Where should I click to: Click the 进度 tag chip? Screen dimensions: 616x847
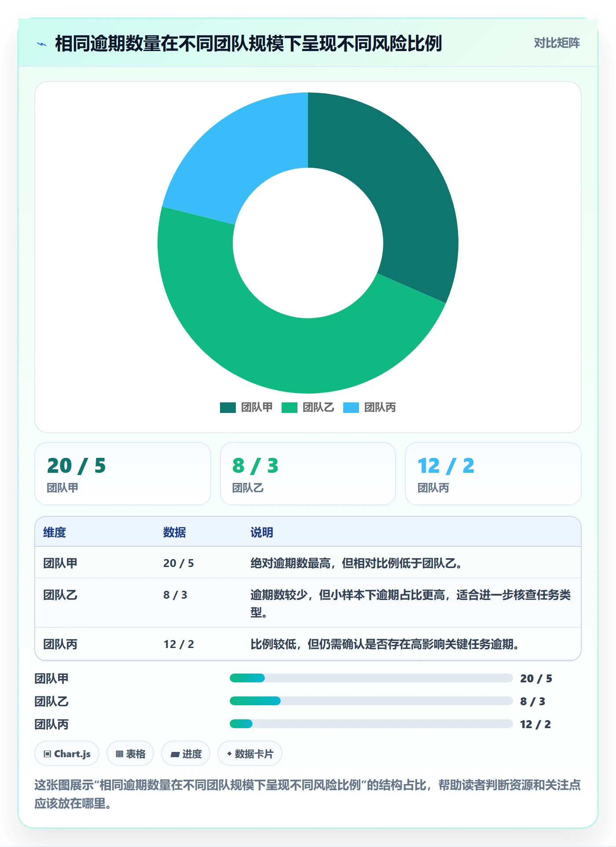tap(186, 754)
